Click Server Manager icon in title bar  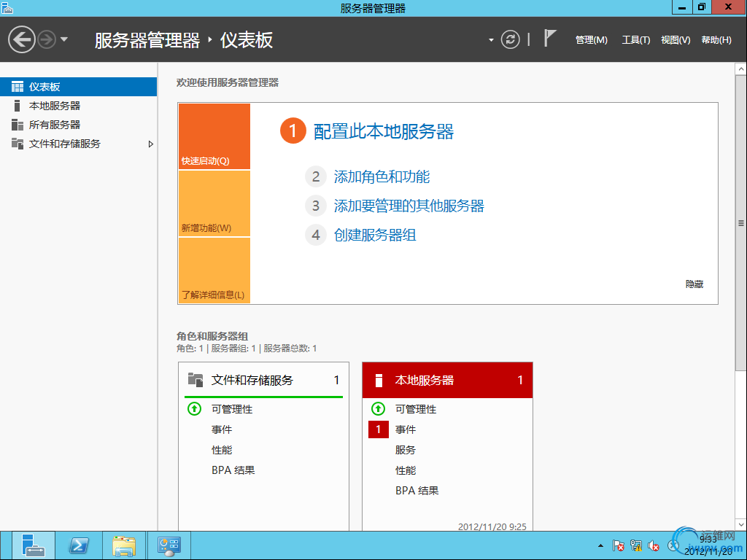pyautogui.click(x=7, y=7)
